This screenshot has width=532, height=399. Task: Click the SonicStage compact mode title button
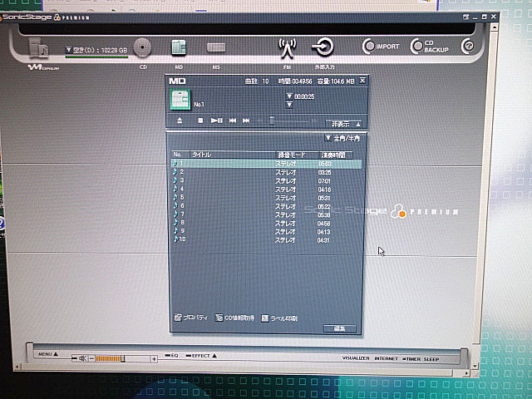(465, 17)
